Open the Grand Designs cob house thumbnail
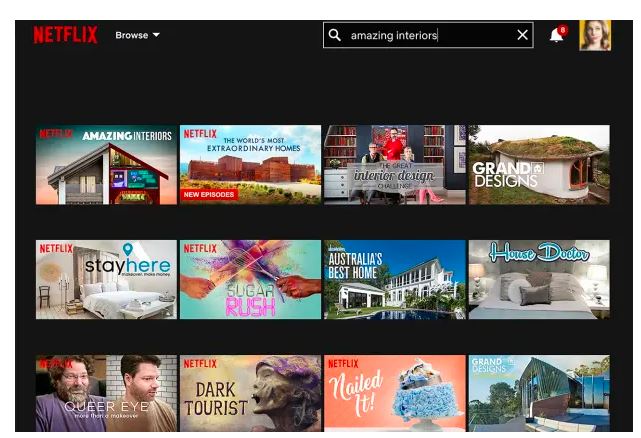Screen dimensions: 641x438 click(539, 165)
